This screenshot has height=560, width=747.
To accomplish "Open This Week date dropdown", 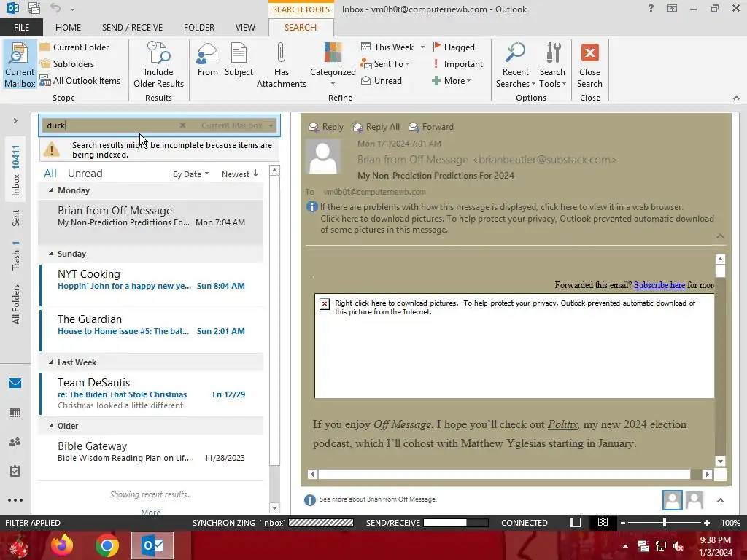I will tap(392, 47).
